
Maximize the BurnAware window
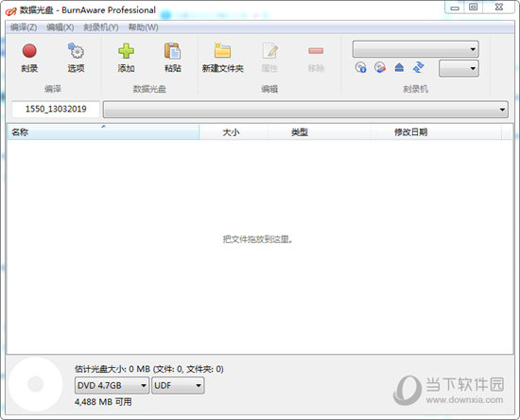(x=474, y=7)
